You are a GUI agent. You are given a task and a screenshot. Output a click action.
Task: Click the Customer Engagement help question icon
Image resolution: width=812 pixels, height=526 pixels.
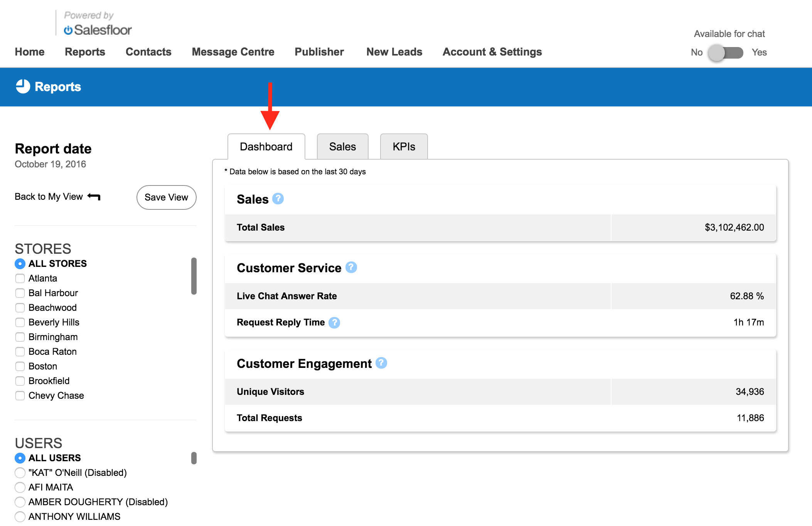click(x=381, y=363)
